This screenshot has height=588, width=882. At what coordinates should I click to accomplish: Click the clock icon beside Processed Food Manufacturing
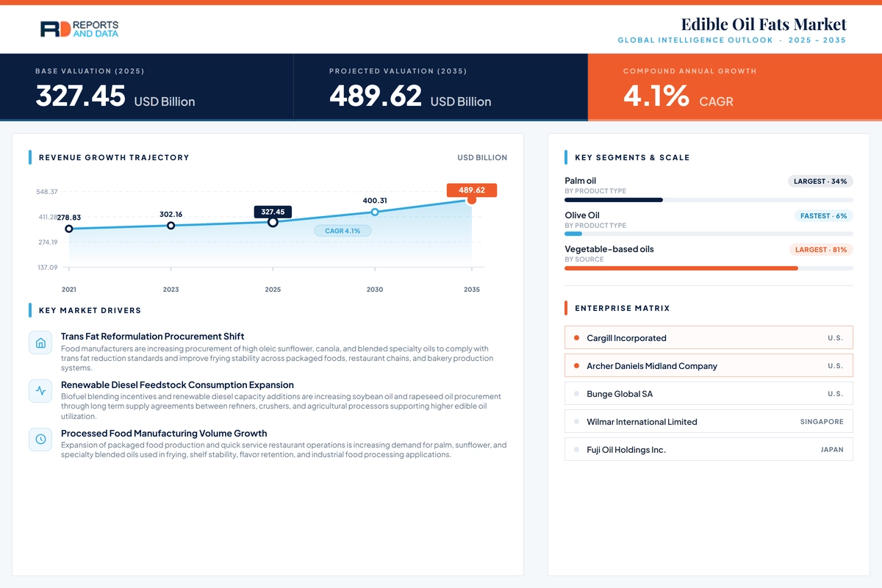click(x=40, y=440)
